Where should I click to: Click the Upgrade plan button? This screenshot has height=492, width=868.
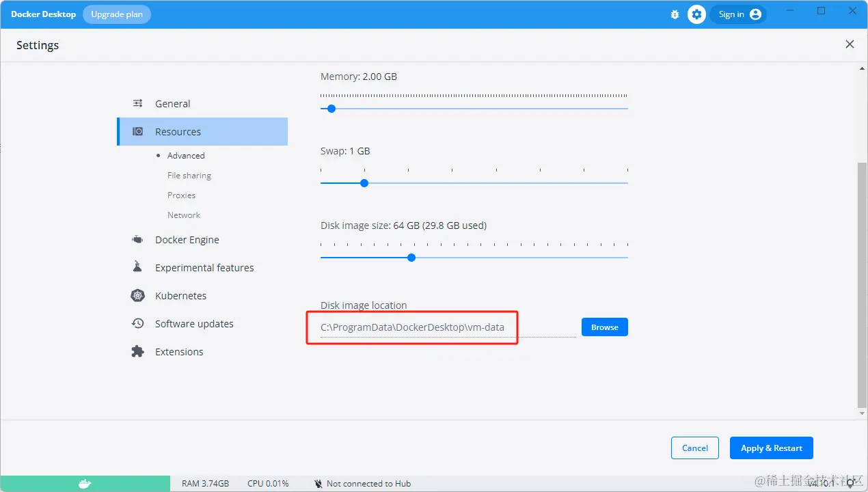(117, 14)
